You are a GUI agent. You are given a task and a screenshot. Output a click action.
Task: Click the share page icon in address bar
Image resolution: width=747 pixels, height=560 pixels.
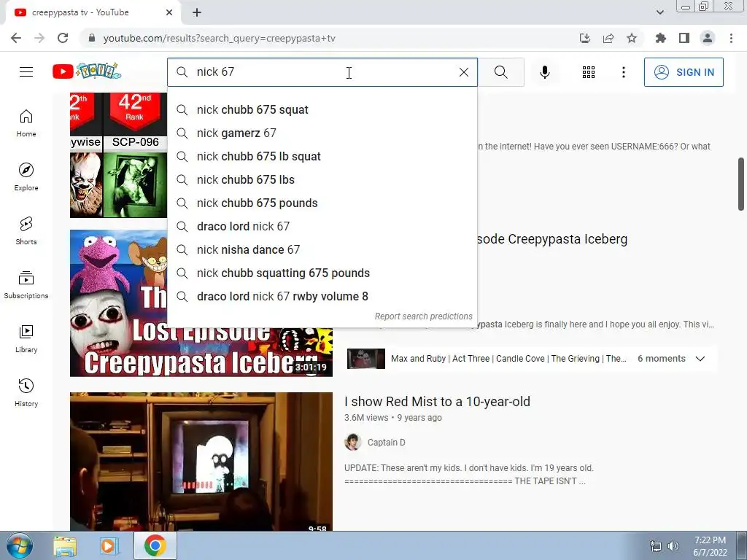pyautogui.click(x=608, y=38)
